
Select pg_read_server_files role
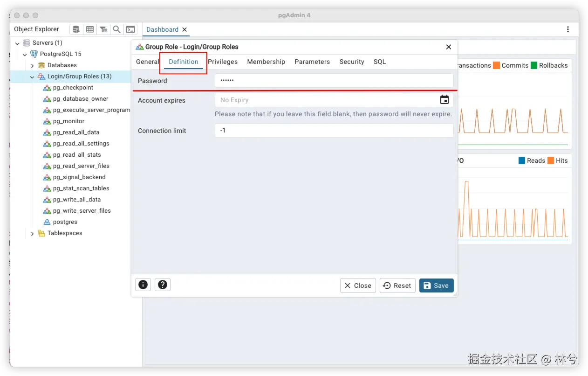tap(82, 166)
